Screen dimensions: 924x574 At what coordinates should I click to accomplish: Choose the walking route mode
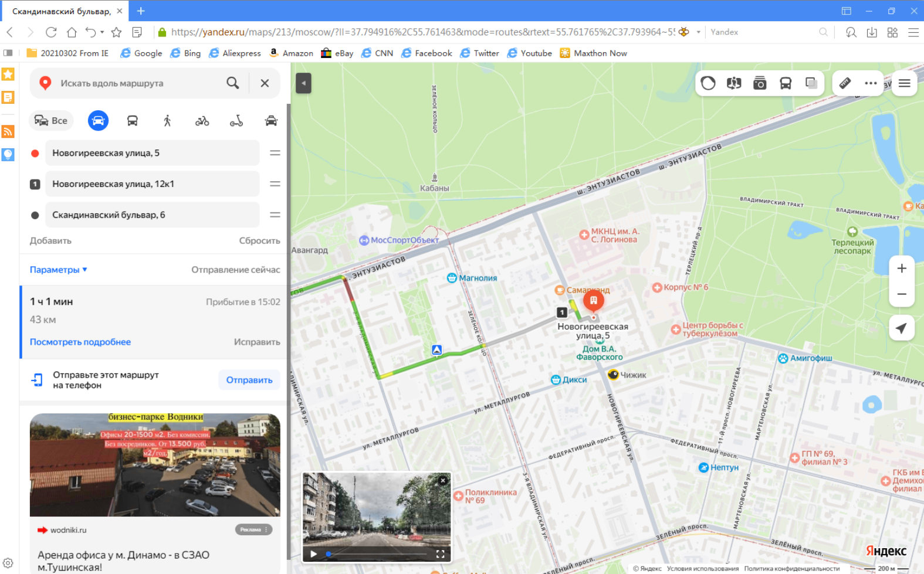pyautogui.click(x=167, y=121)
